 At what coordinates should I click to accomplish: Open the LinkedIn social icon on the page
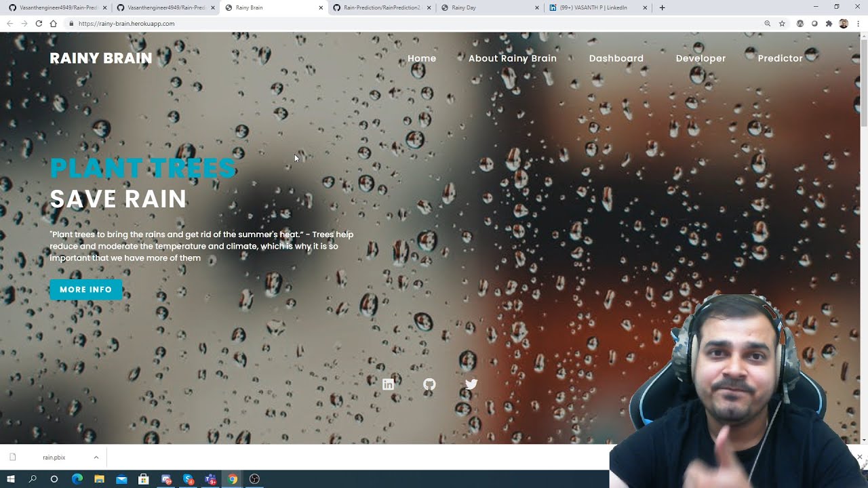tap(388, 384)
